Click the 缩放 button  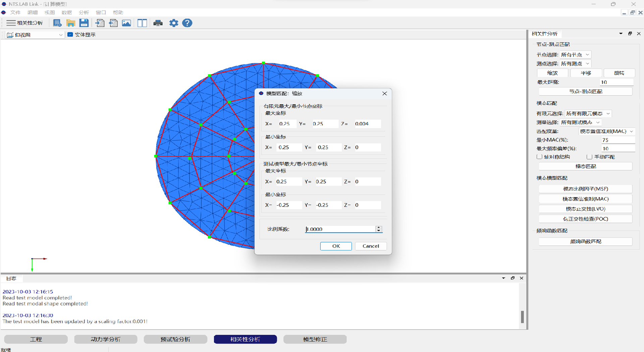pos(552,73)
